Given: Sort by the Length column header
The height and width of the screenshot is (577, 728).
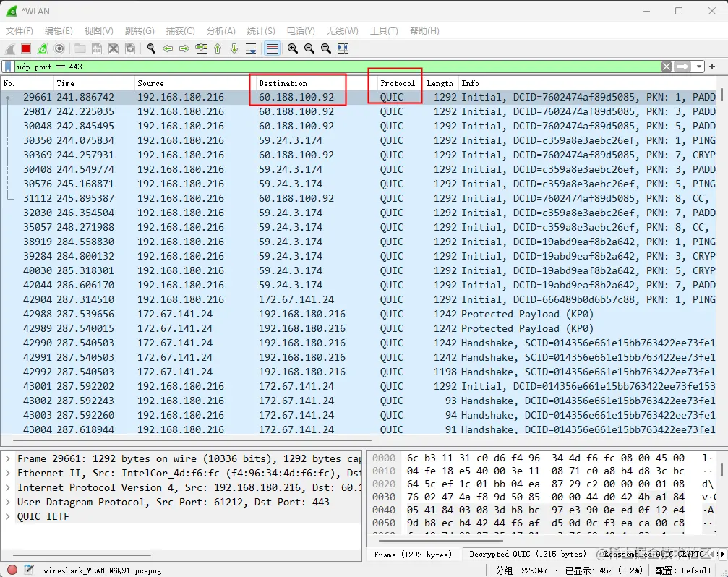Looking at the screenshot, I should (x=441, y=83).
